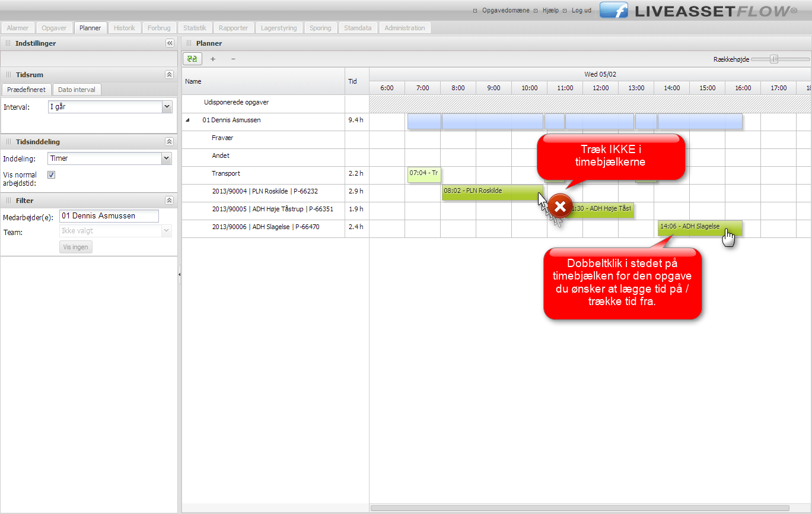Click the minus zoom-out toolbar icon
The height and width of the screenshot is (514, 812).
click(x=233, y=59)
